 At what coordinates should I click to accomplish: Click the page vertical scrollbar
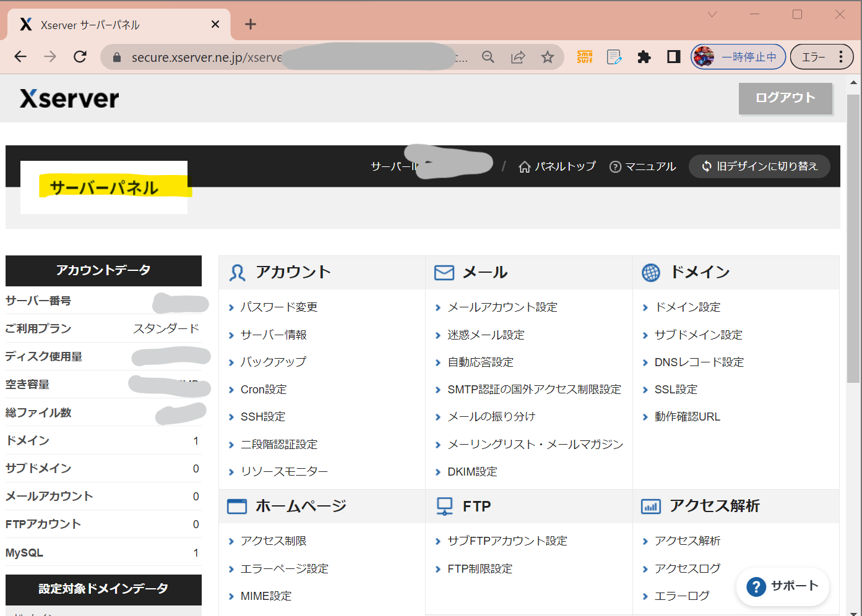pyautogui.click(x=853, y=239)
